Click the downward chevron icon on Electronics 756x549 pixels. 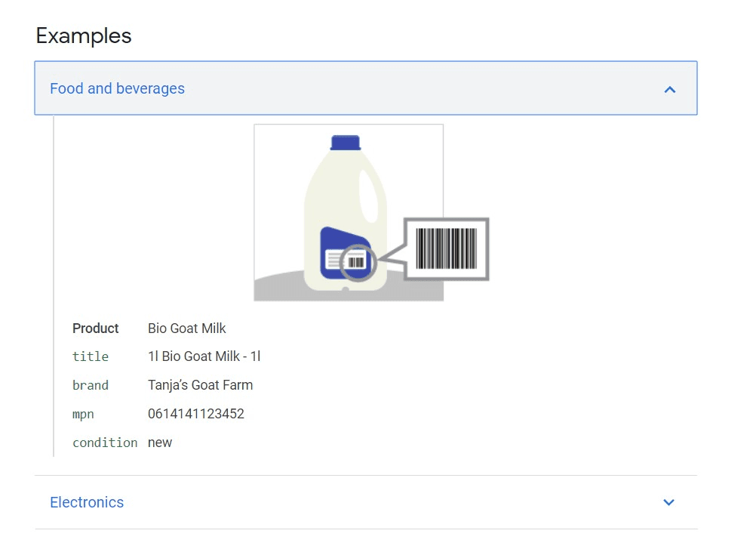[x=668, y=502]
